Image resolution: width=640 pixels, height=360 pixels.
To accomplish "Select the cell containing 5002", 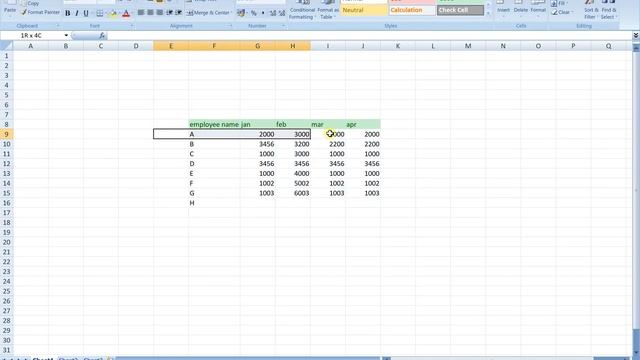I will [x=293, y=183].
